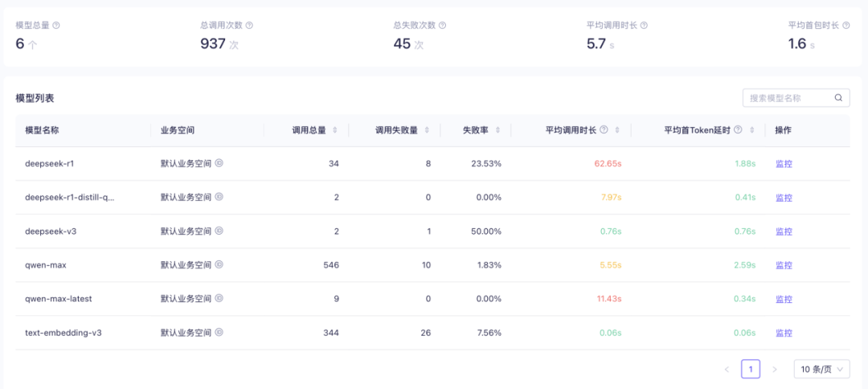Go to next page arrow
The height and width of the screenshot is (389, 868).
(775, 369)
